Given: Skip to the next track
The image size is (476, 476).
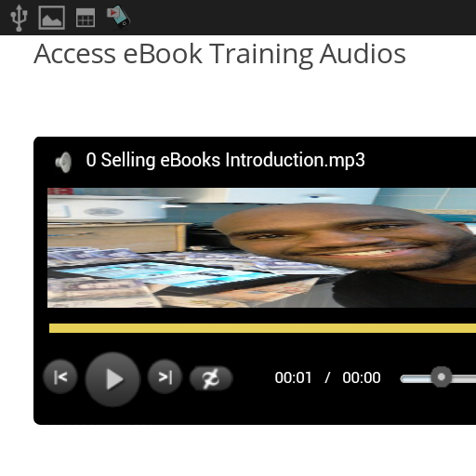Looking at the screenshot, I should coord(165,377).
